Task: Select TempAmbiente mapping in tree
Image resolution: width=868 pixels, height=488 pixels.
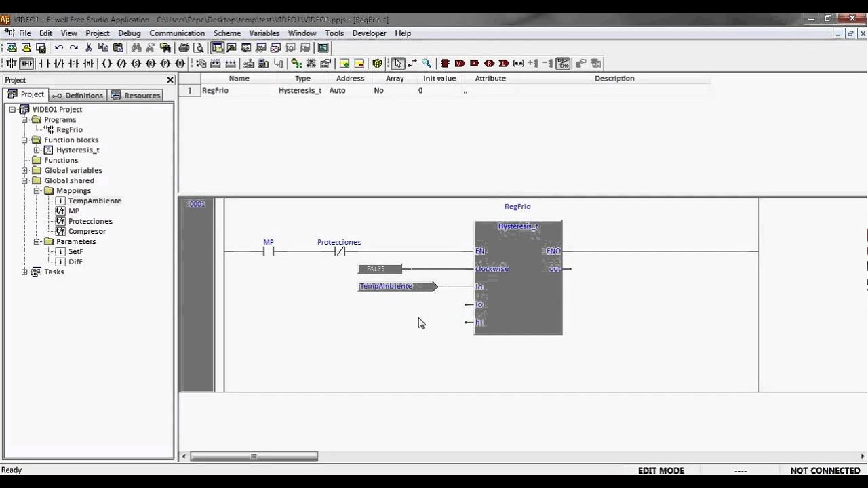Action: coord(94,201)
